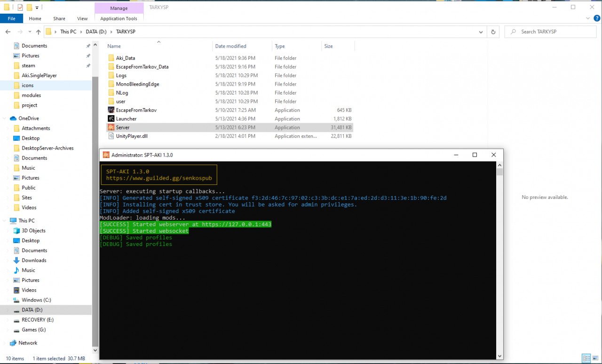Open modules folder in navigation pane
Image resolution: width=602 pixels, height=364 pixels.
(31, 95)
